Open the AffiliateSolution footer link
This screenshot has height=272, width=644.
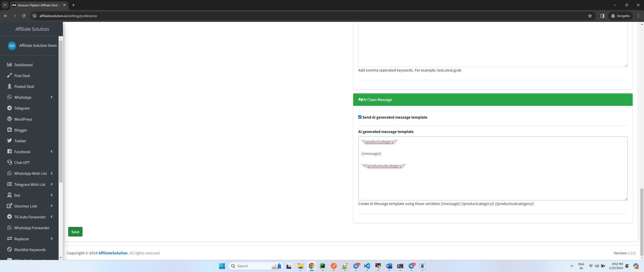[113, 253]
